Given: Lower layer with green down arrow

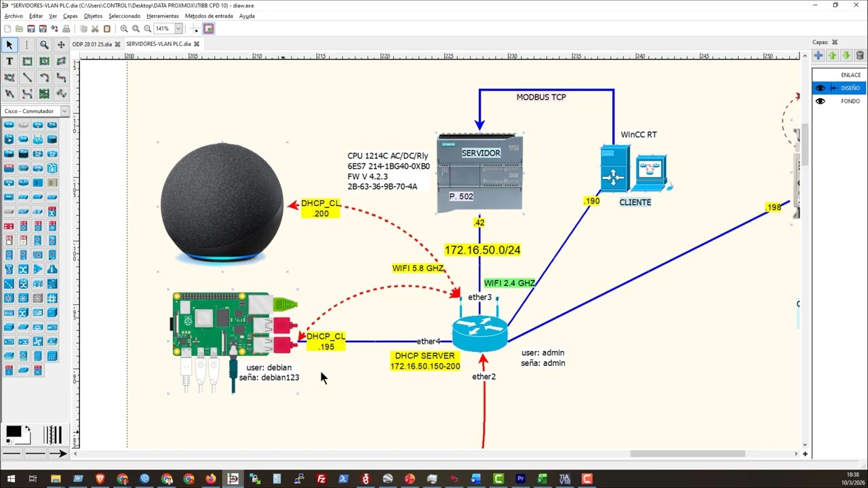Looking at the screenshot, I should click(846, 56).
